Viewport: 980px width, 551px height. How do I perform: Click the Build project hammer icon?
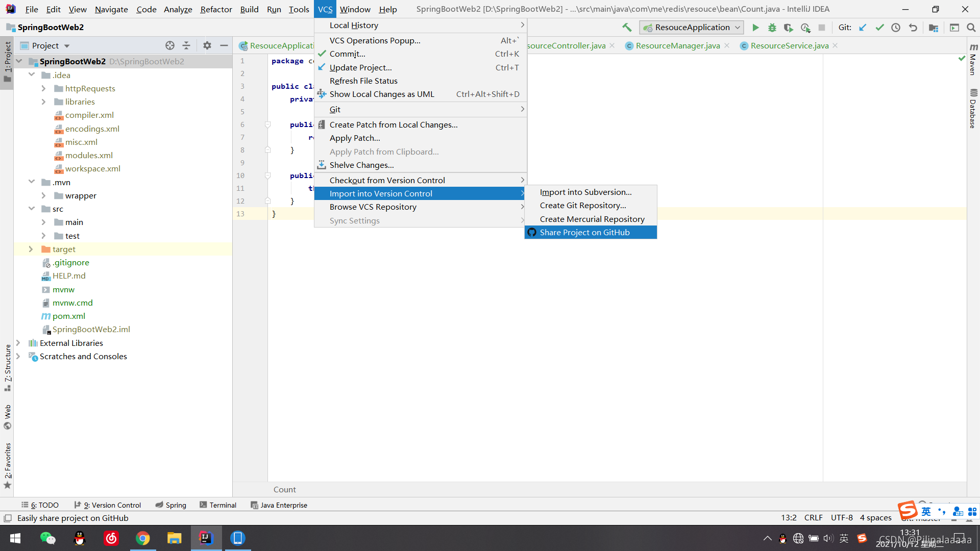[627, 28]
